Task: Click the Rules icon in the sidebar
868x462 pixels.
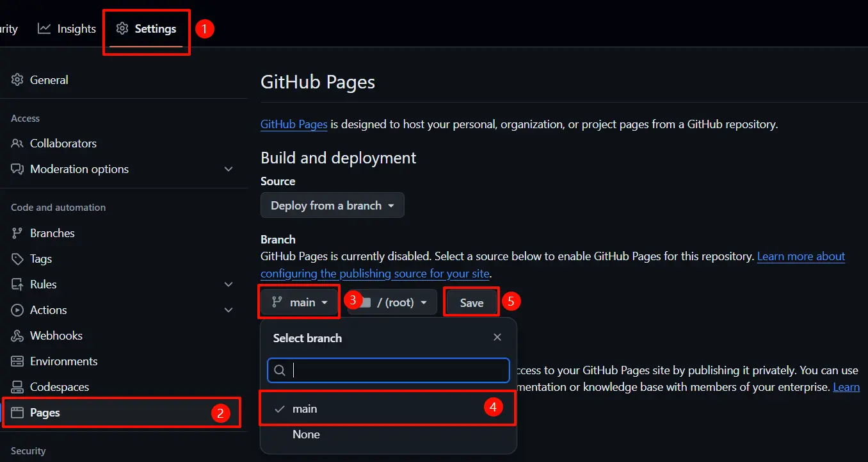Action: [x=17, y=285]
